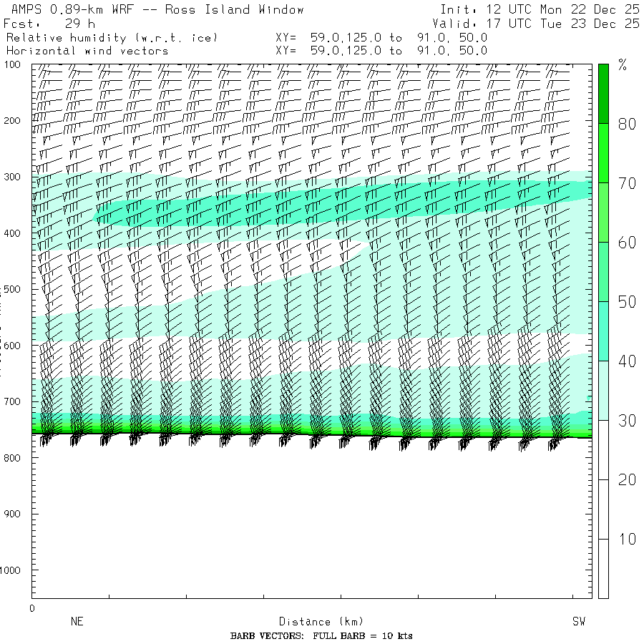Click the darkest green swatch above 80
The image size is (644, 644).
[603, 93]
